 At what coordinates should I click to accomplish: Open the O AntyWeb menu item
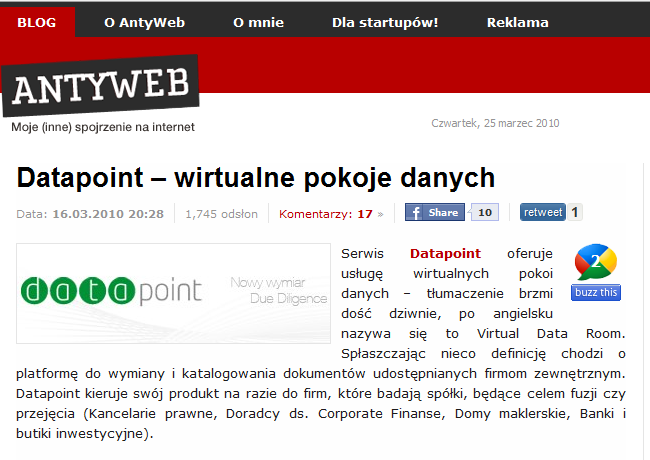tap(145, 22)
